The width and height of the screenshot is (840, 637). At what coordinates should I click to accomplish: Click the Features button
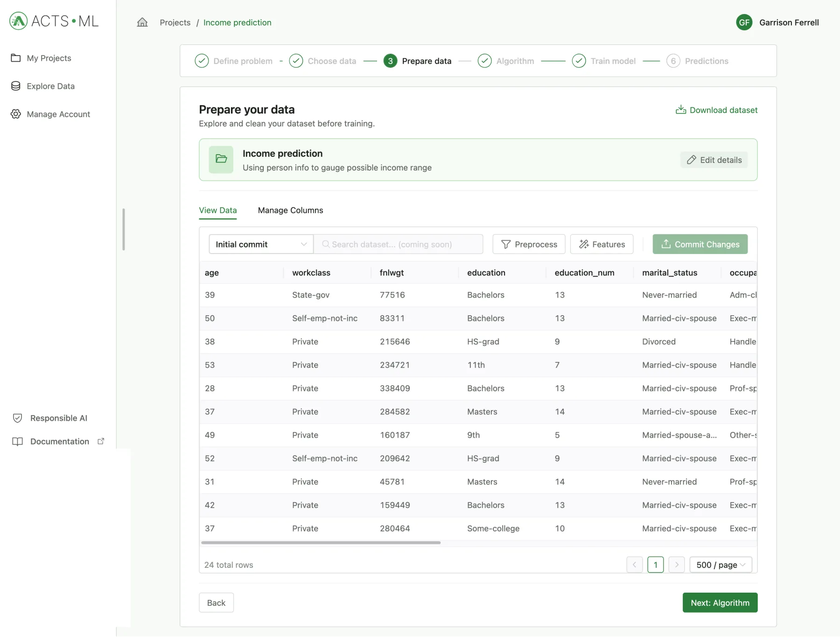coord(602,244)
